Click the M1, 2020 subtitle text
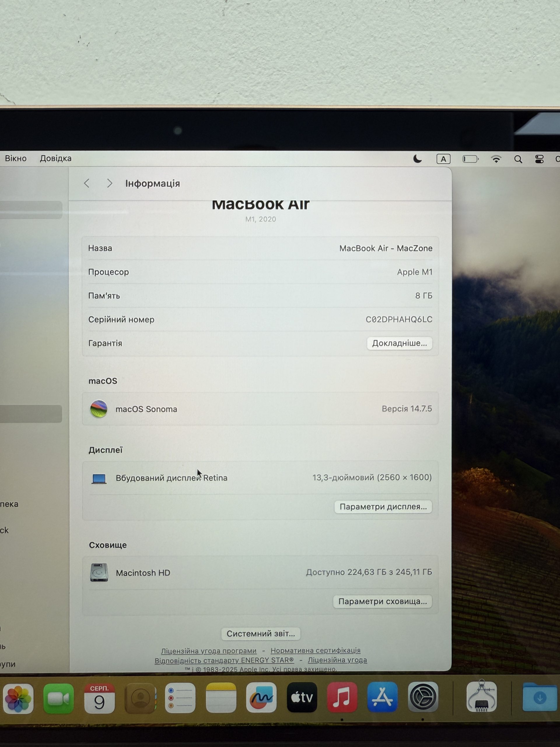The width and height of the screenshot is (560, 747). (x=260, y=219)
